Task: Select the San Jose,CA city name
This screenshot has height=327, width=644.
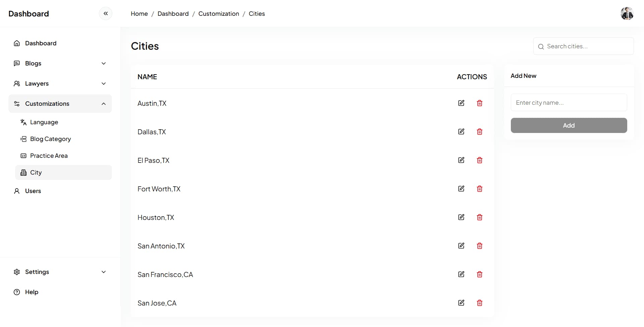Action: 157,303
